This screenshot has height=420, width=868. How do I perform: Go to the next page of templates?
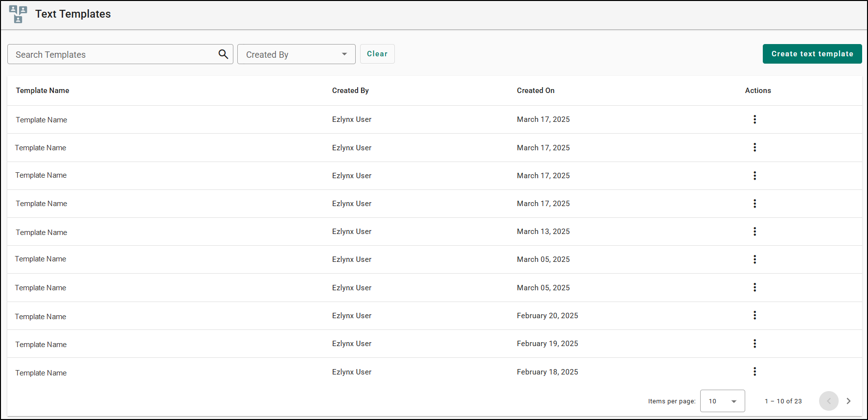click(848, 401)
